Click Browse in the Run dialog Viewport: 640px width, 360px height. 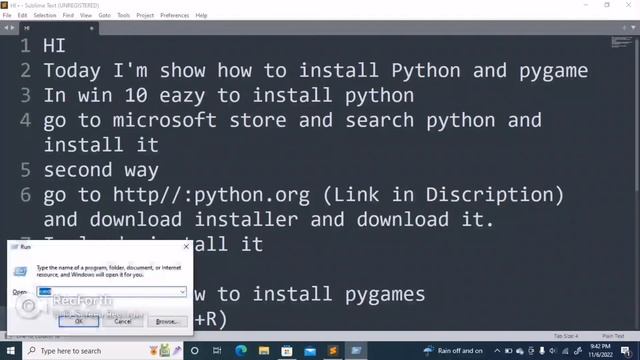(167, 321)
